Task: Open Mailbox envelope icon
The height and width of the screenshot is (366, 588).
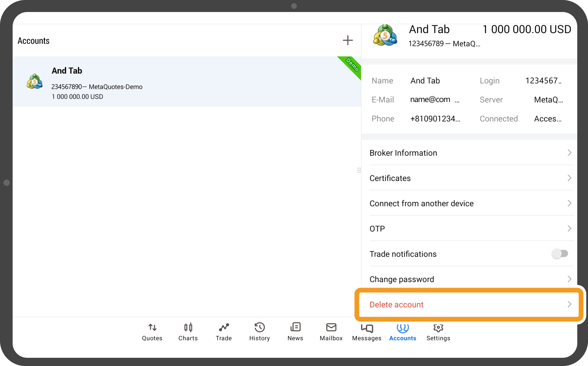Action: pos(331,327)
